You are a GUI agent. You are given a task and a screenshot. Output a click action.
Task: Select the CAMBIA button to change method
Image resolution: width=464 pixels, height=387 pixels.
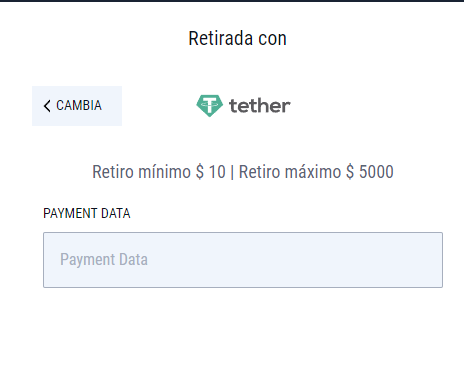tap(77, 106)
